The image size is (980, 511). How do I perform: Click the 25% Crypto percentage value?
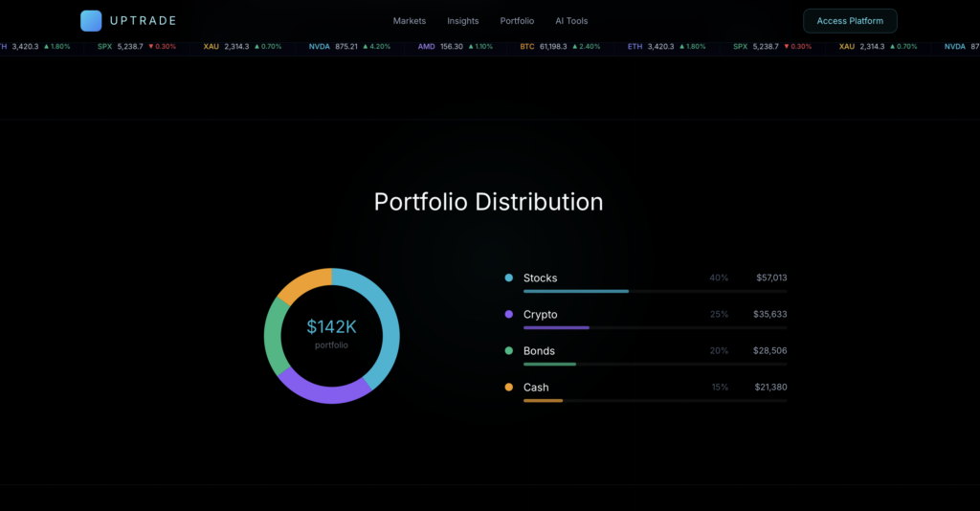pyautogui.click(x=720, y=314)
